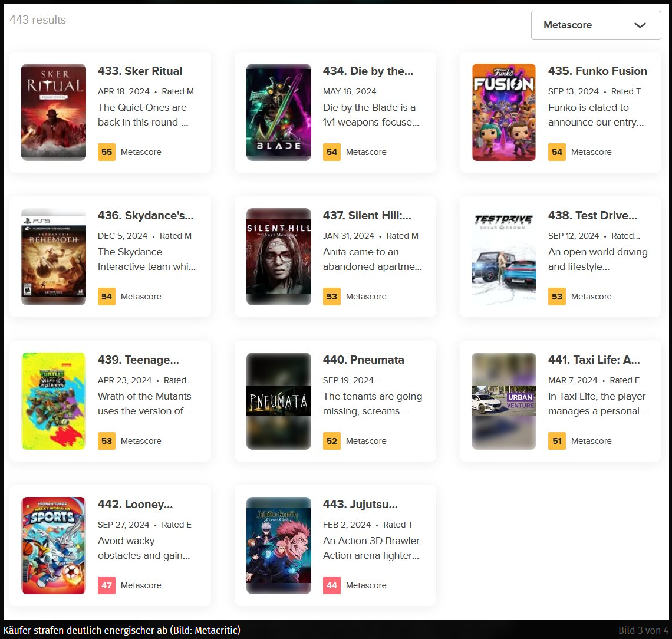The height and width of the screenshot is (639, 672).
Task: Open the Metascore sort dropdown
Action: 596,25
